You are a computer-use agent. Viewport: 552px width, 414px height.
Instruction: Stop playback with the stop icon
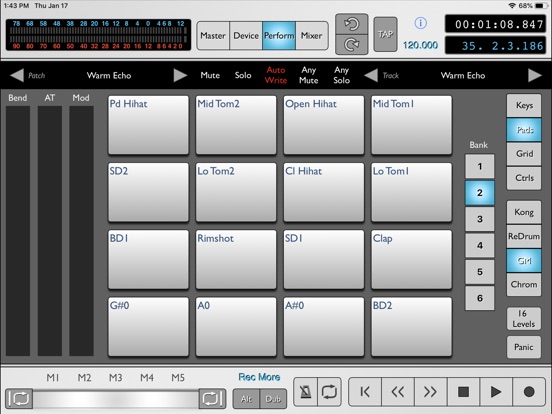[463, 391]
